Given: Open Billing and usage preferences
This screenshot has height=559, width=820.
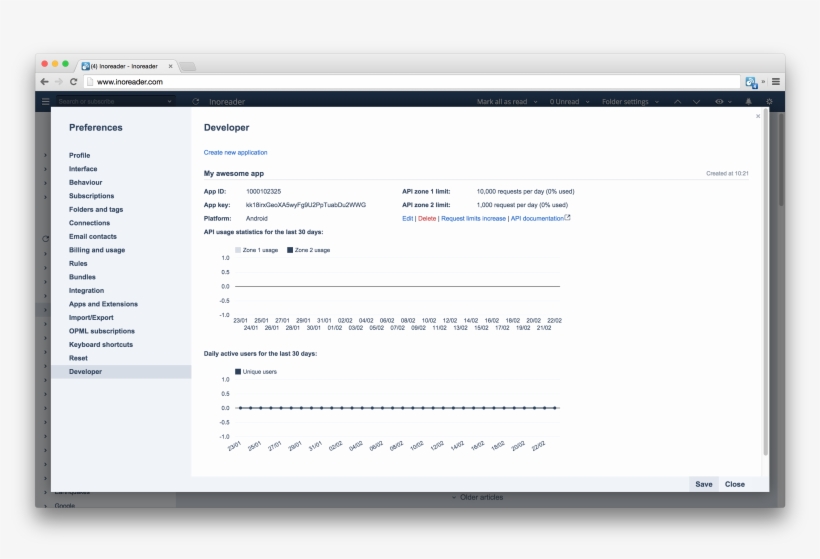Looking at the screenshot, I should click(97, 250).
